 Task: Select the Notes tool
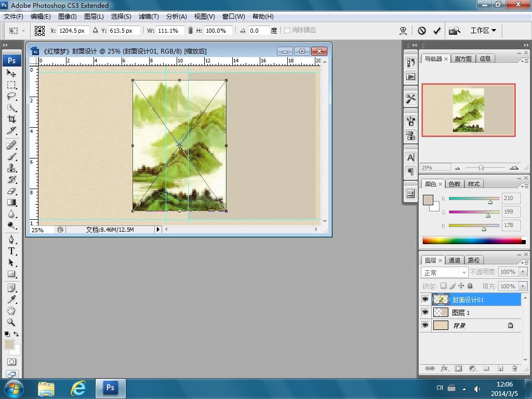(x=11, y=288)
